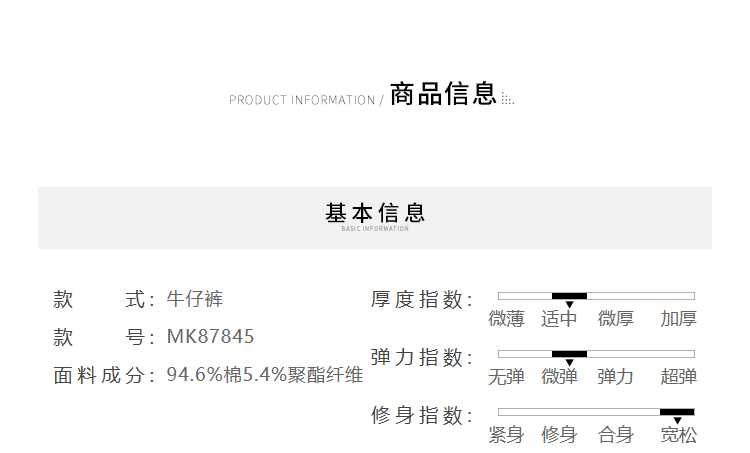Select the 宽松 fit label

pos(679,434)
